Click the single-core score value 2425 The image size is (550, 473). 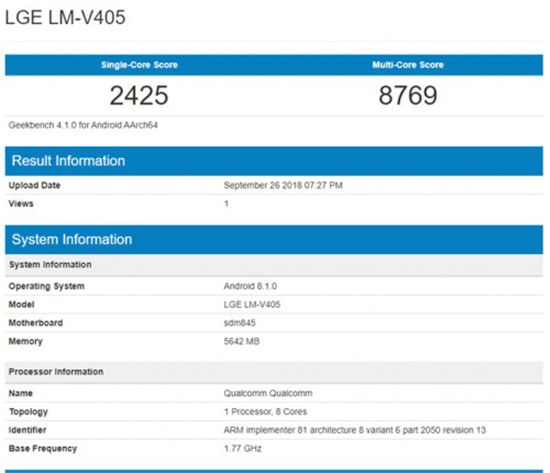tap(139, 95)
